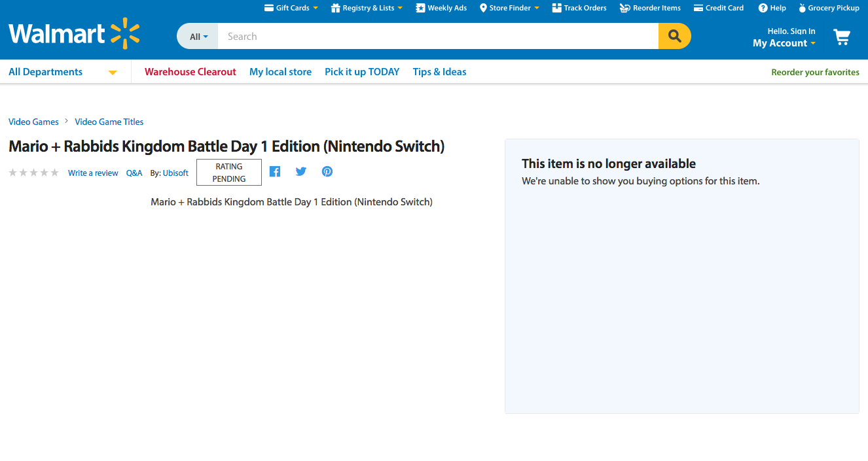Screen dimensions: 868x461
Task: Focus the Search input field
Action: click(438, 36)
